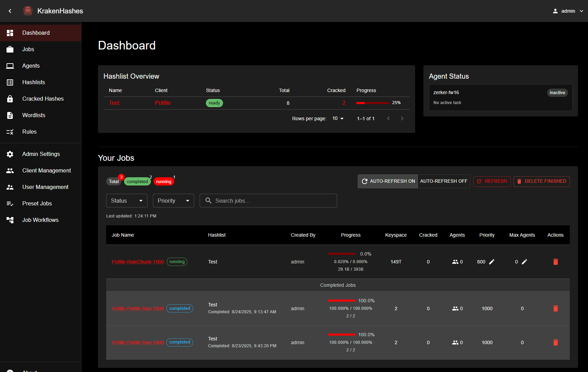Image resolution: width=588 pixels, height=372 pixels.
Task: Click the edit pencil next to priority 800
Action: (492, 262)
